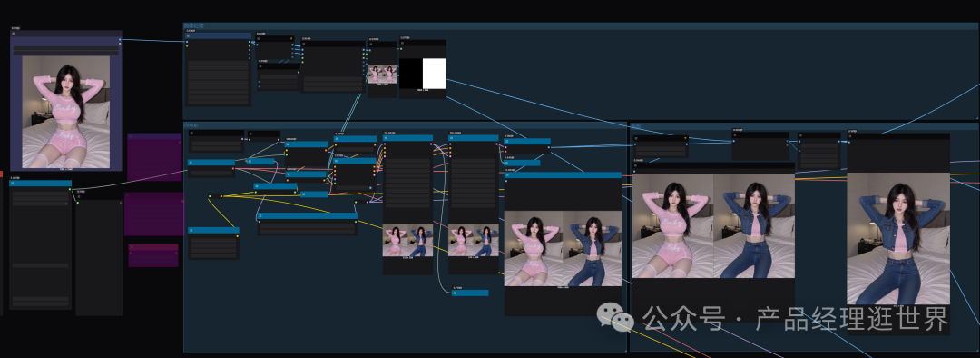Click the collapse dot on black-white mask node
Screen dimensions: 980x358
(x=403, y=44)
